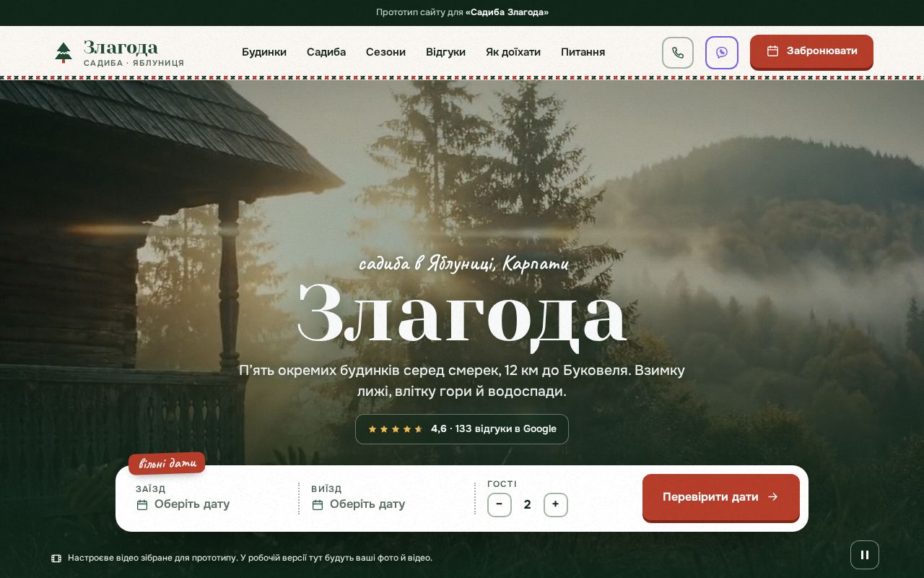Increase guest count with plus button
This screenshot has height=578, width=924.
coord(555,504)
